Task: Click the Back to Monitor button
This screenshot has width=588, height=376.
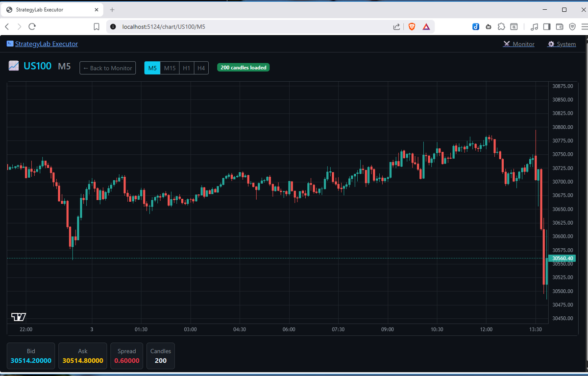Action: pyautogui.click(x=108, y=68)
